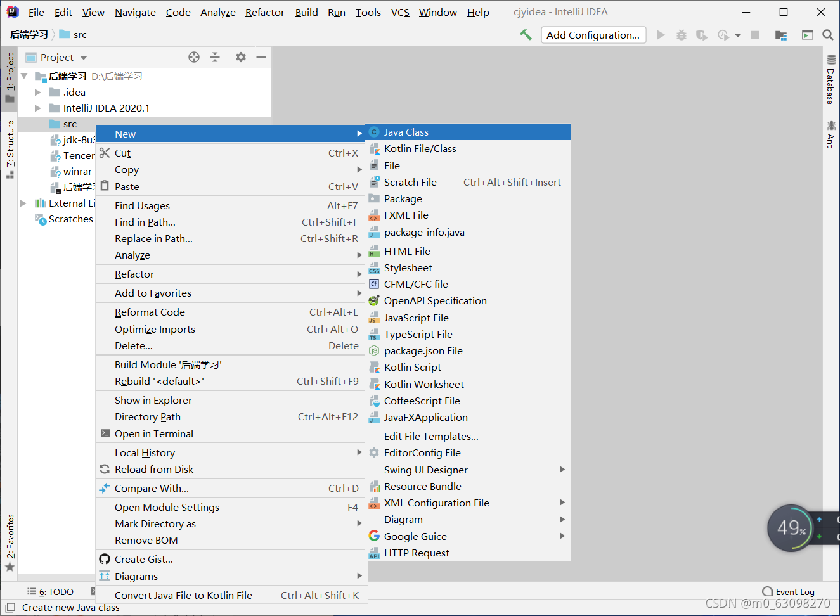Select OpenAPI Specification entry
Screen dimensions: 840x616
click(x=468, y=300)
